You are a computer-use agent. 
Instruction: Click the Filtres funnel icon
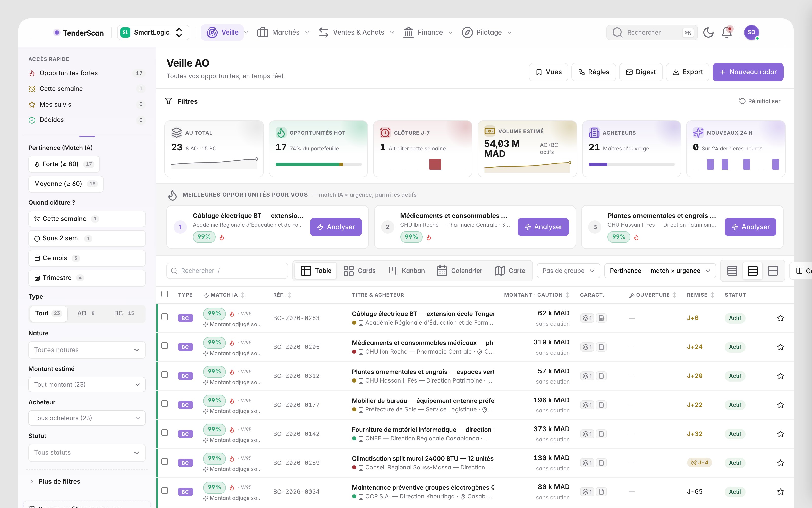click(x=168, y=101)
